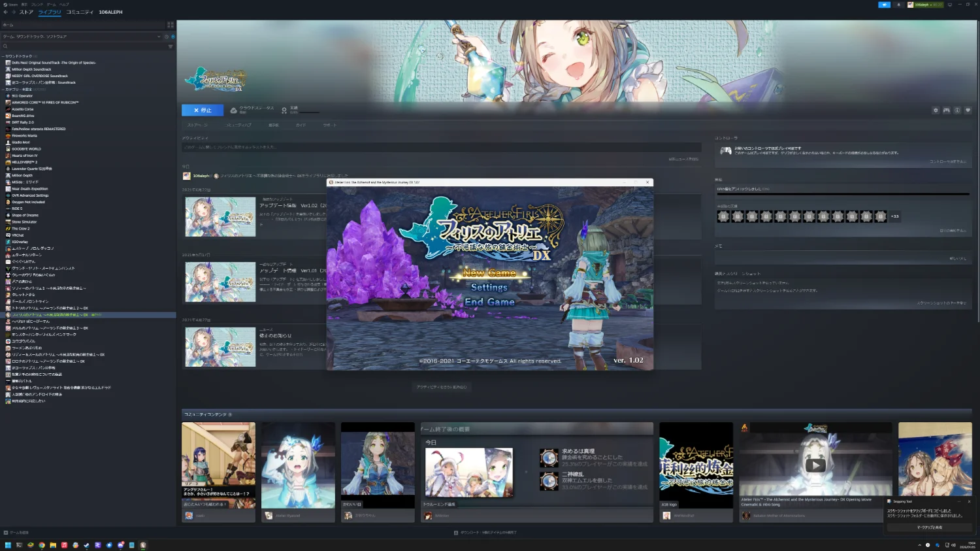Click the advanced filter icon beside search
This screenshot has width=980, height=551.
tap(171, 46)
